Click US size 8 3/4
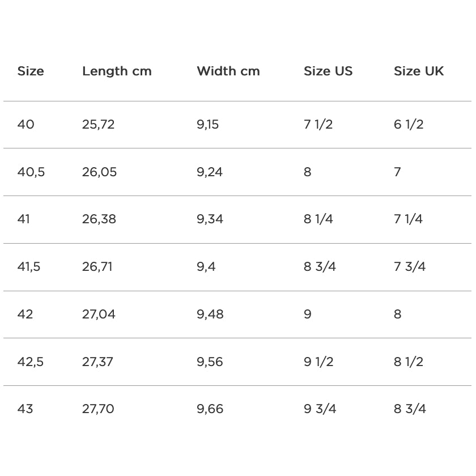 (x=320, y=267)
